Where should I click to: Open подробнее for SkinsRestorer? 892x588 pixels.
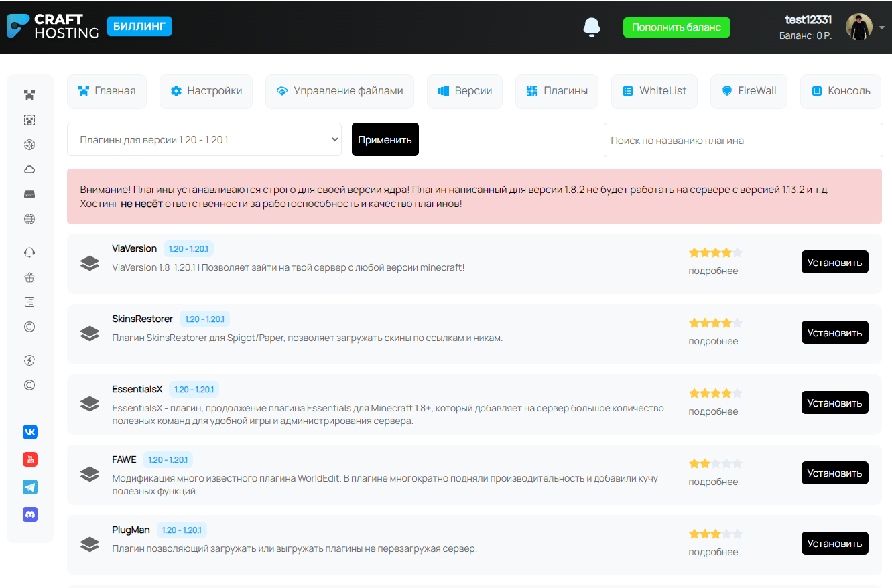[713, 341]
